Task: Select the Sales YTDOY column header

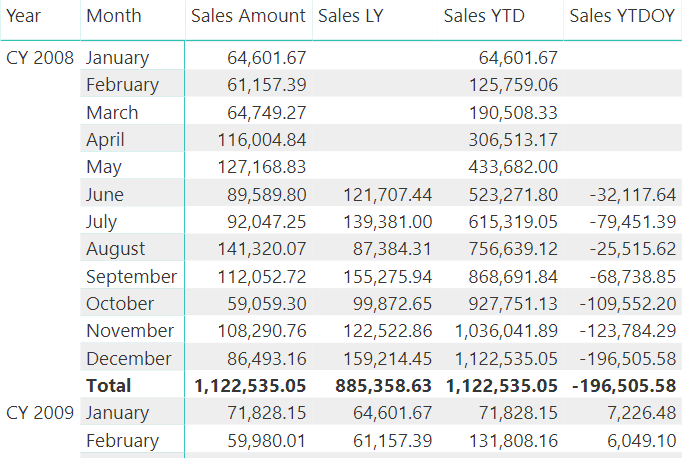Action: [x=622, y=16]
